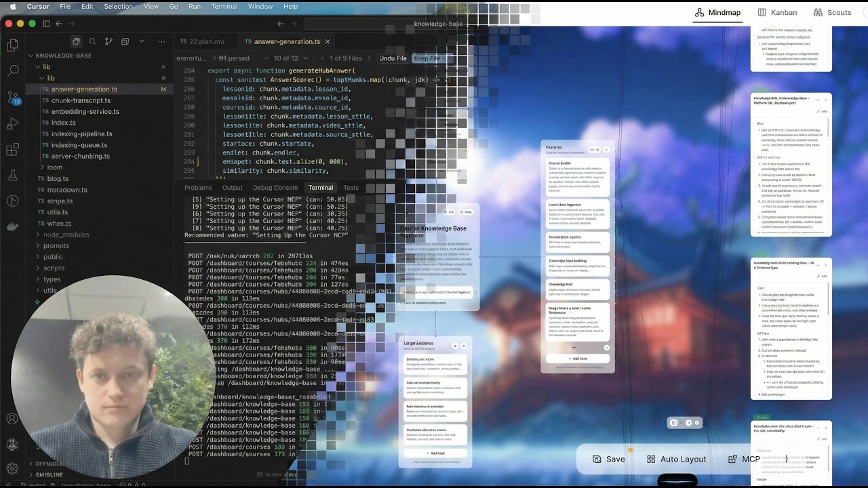Switch to the Mindmap tab

pyautogui.click(x=717, y=12)
